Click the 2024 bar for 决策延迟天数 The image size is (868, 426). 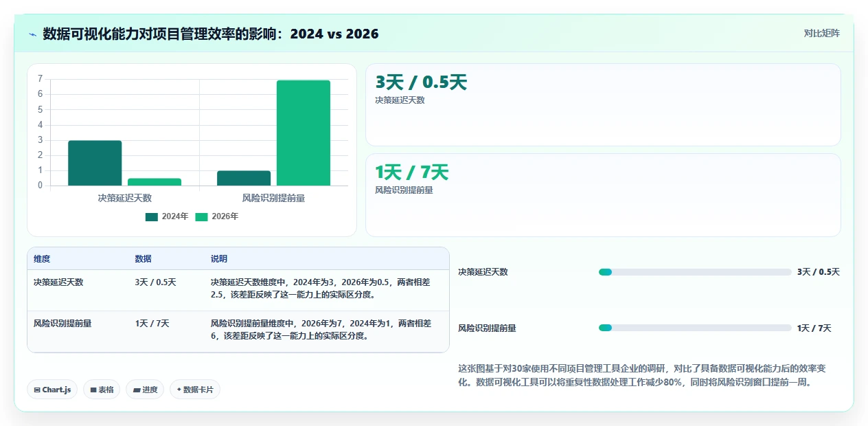click(95, 163)
